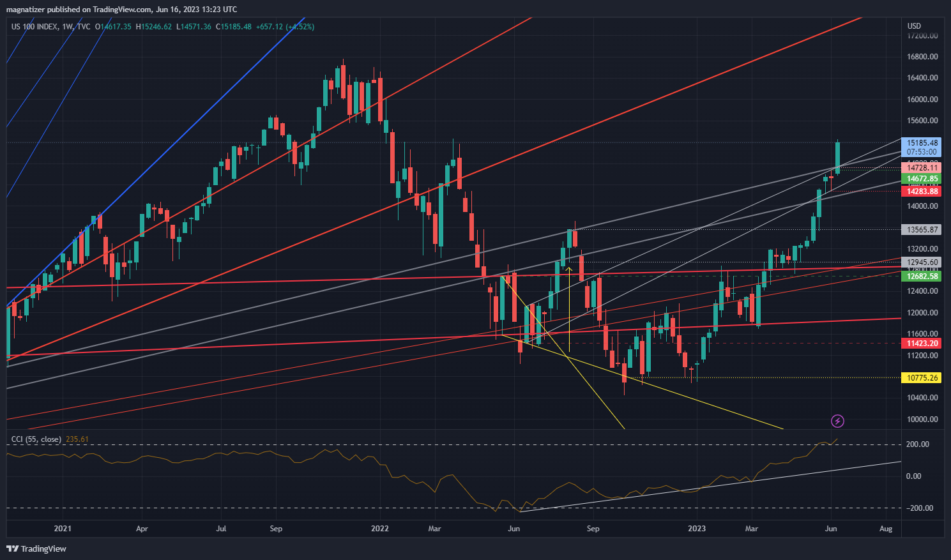The image size is (951, 560).
Task: Click the purple lightning bolt icon
Action: pyautogui.click(x=837, y=421)
